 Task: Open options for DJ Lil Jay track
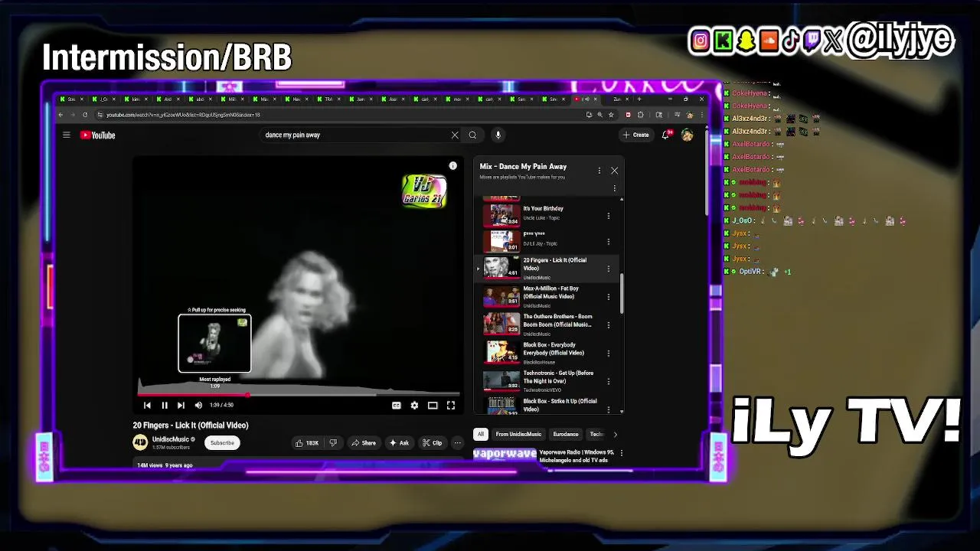click(609, 242)
